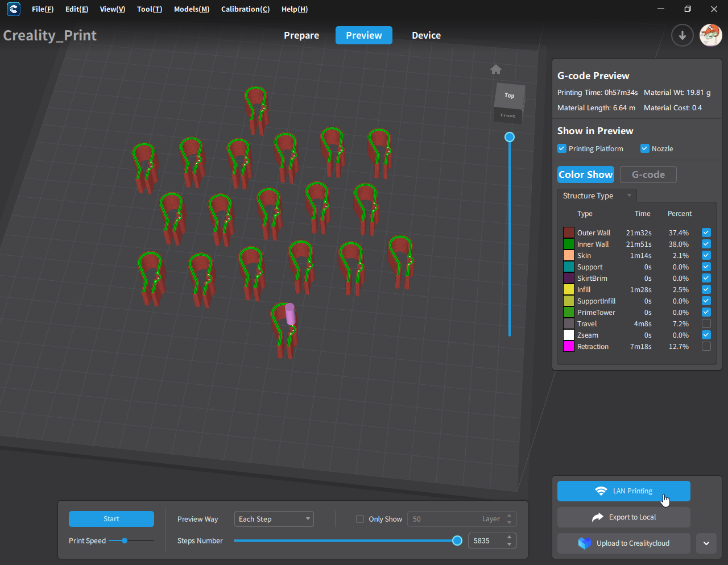728x565 pixels.
Task: Switch to the Prepare tab
Action: (301, 35)
